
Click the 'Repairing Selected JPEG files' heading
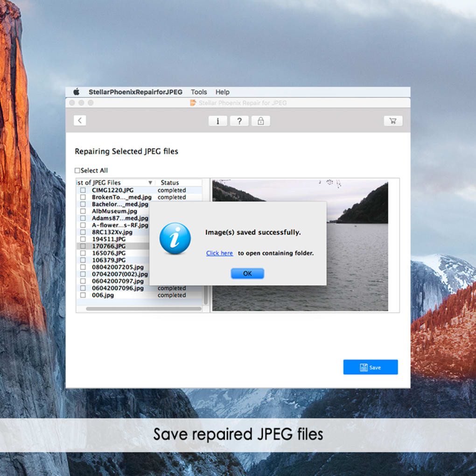(x=126, y=151)
